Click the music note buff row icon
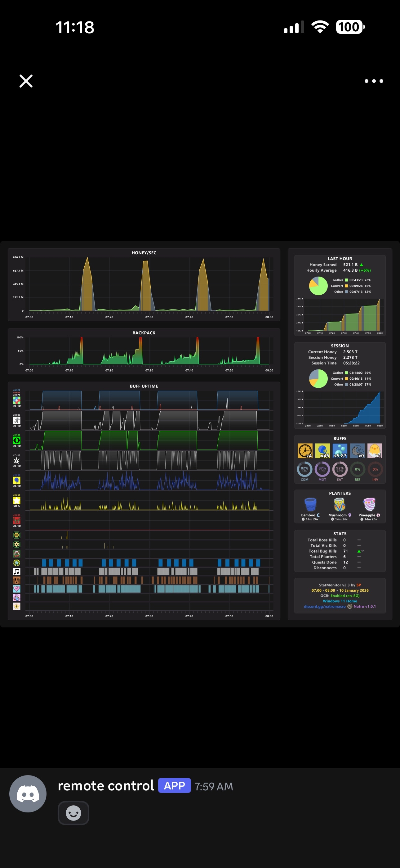 pyautogui.click(x=16, y=572)
